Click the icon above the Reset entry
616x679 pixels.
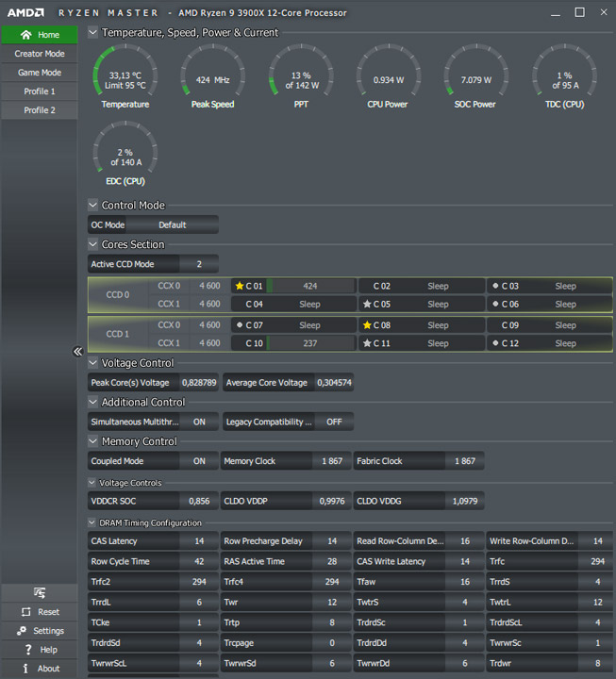point(40,592)
